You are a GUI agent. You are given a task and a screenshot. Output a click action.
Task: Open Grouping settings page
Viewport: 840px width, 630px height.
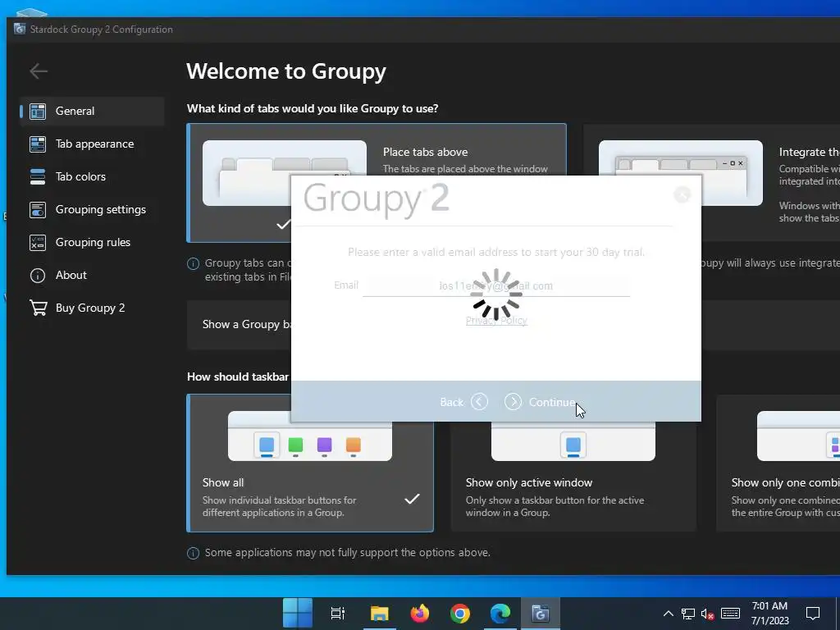tap(92, 209)
